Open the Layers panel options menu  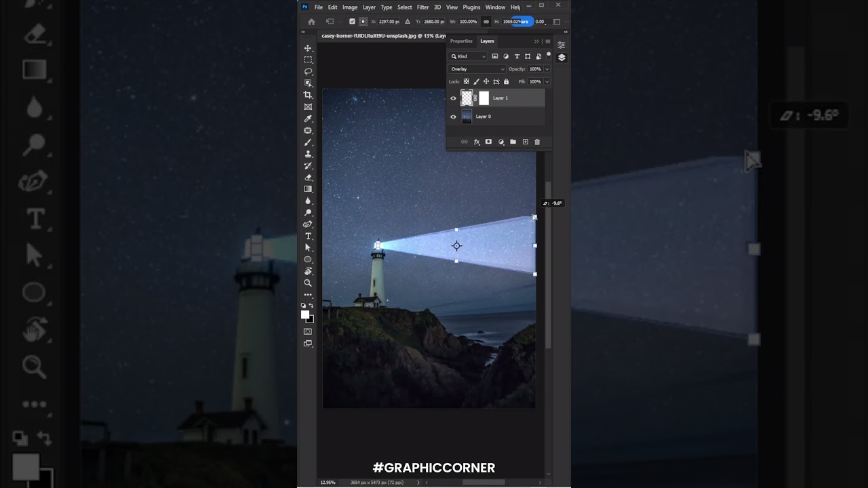pyautogui.click(x=547, y=41)
